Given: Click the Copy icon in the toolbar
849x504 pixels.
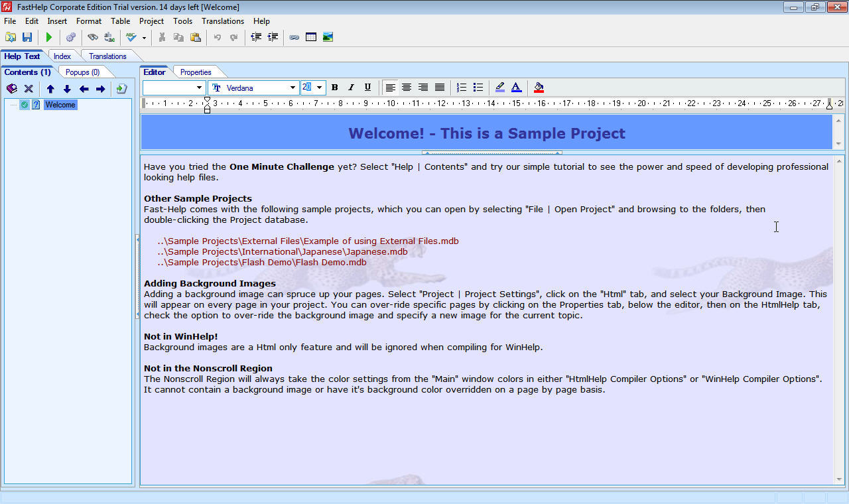Looking at the screenshot, I should (178, 37).
